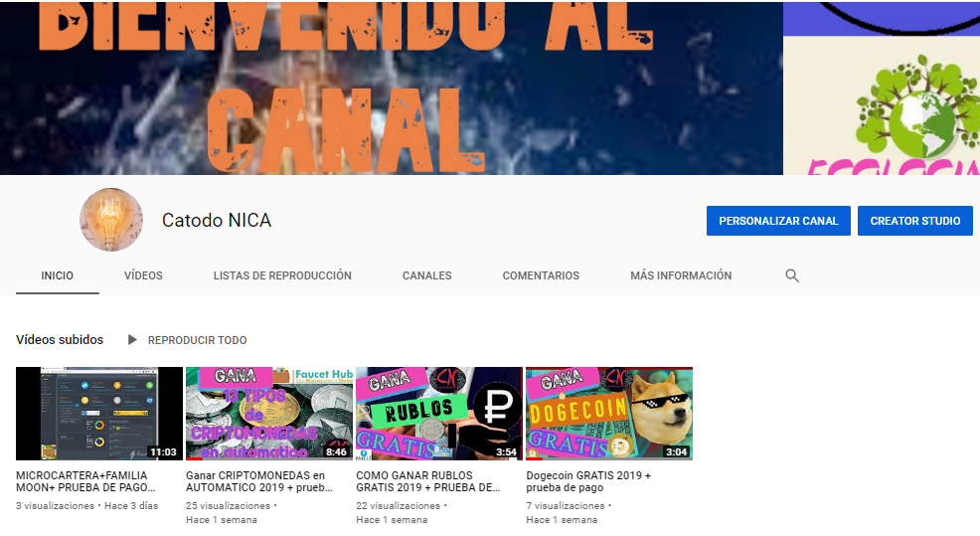This screenshot has height=536, width=980.
Task: Click the 11:03 duration badge
Action: pyautogui.click(x=163, y=451)
